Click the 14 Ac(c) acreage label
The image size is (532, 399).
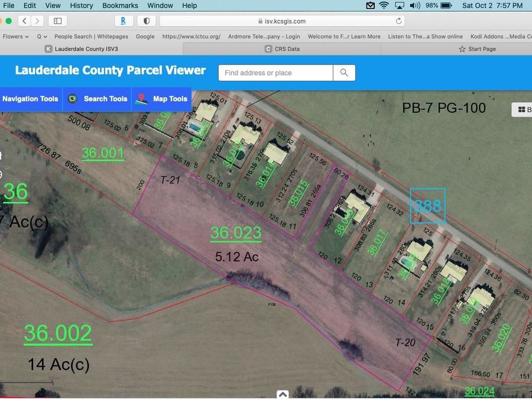(x=59, y=365)
